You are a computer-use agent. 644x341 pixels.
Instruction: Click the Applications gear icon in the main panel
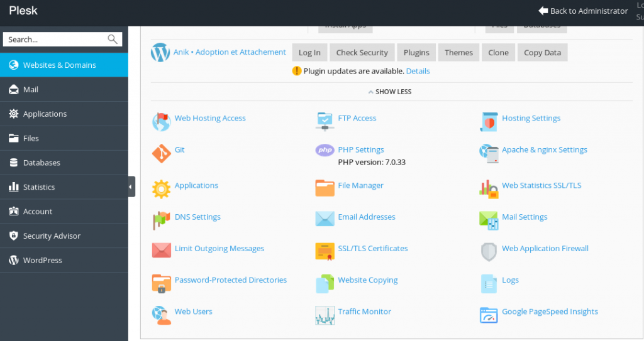161,189
